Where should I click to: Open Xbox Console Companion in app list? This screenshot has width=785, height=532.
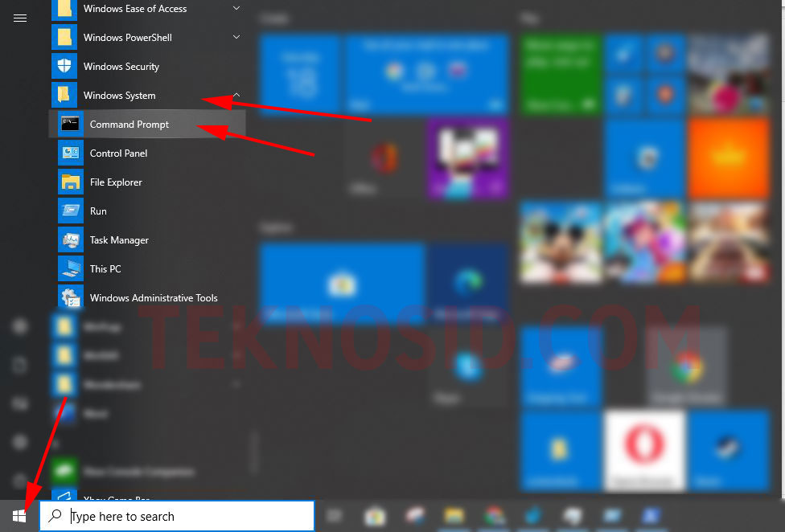click(148, 472)
